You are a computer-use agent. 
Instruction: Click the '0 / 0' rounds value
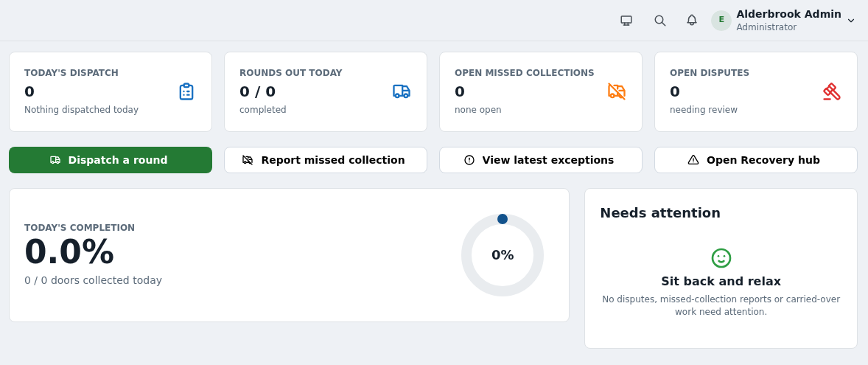[257, 91]
